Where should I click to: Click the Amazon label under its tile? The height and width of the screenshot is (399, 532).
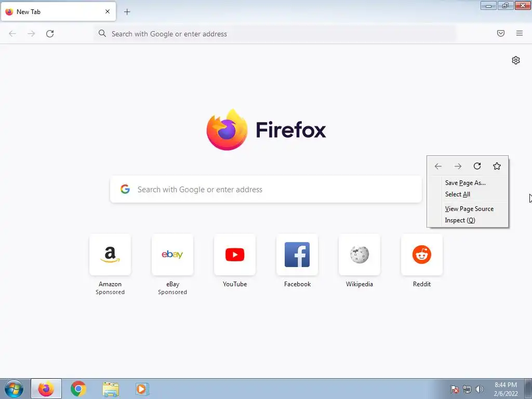pos(110,284)
